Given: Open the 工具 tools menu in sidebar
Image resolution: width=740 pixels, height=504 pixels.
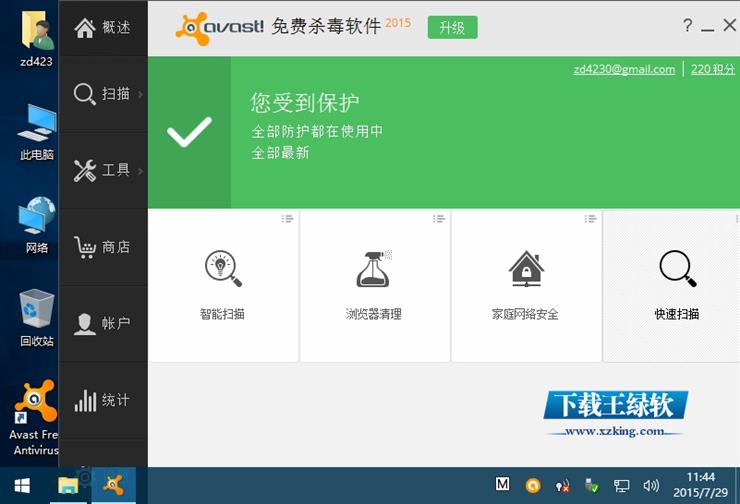Looking at the screenshot, I should pos(102,170).
